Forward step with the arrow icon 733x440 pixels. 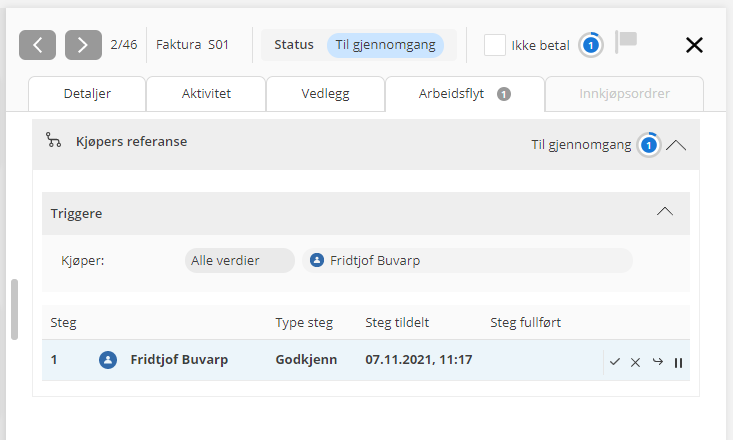coord(657,361)
